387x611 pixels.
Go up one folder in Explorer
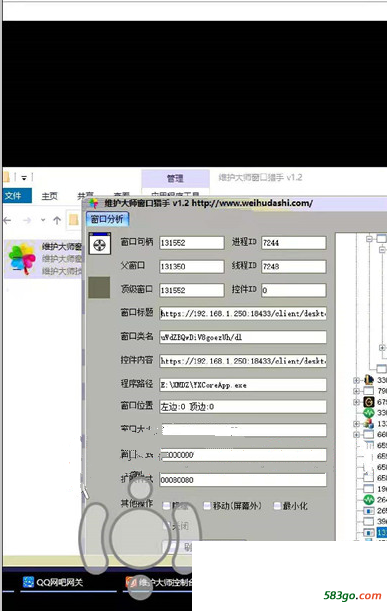point(57,221)
